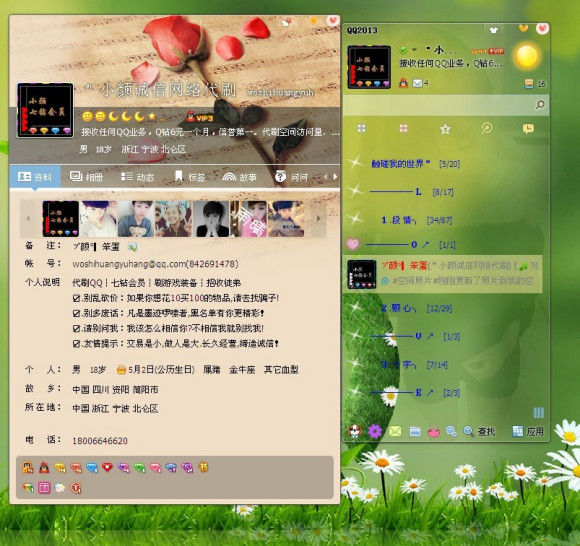The image size is (580, 546).
Task: Click the sun weather icon in QQ panel
Action: (x=527, y=57)
